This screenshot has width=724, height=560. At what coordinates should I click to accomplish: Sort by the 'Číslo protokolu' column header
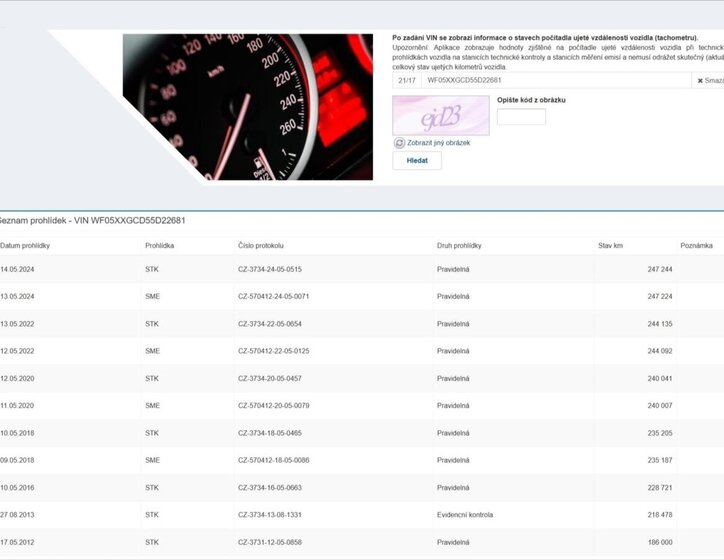pyautogui.click(x=261, y=245)
